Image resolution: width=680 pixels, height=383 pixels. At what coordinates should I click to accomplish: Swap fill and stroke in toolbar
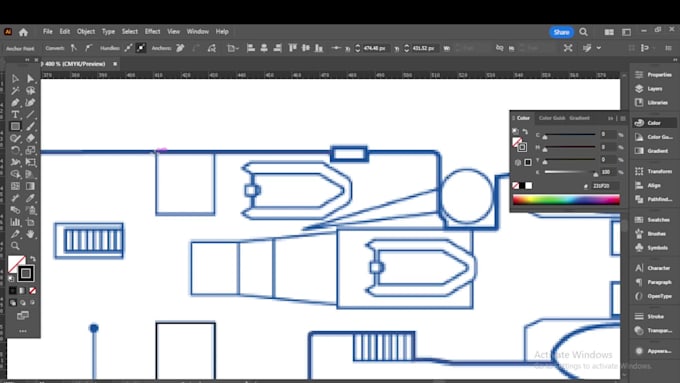pos(33,259)
